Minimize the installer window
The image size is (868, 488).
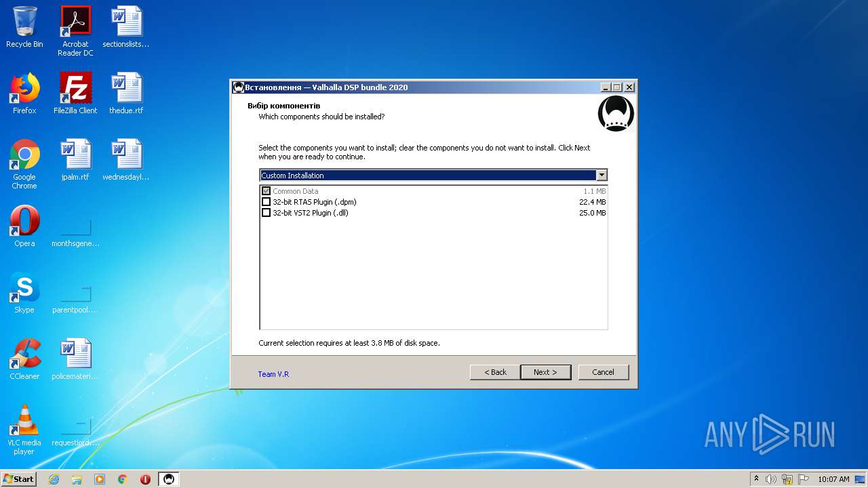(x=605, y=87)
